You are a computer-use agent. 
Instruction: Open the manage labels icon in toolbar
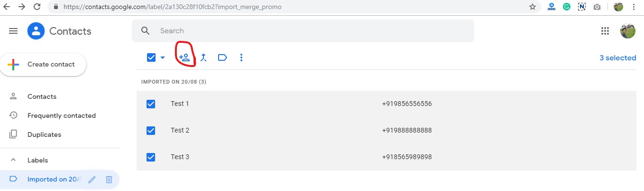(222, 57)
